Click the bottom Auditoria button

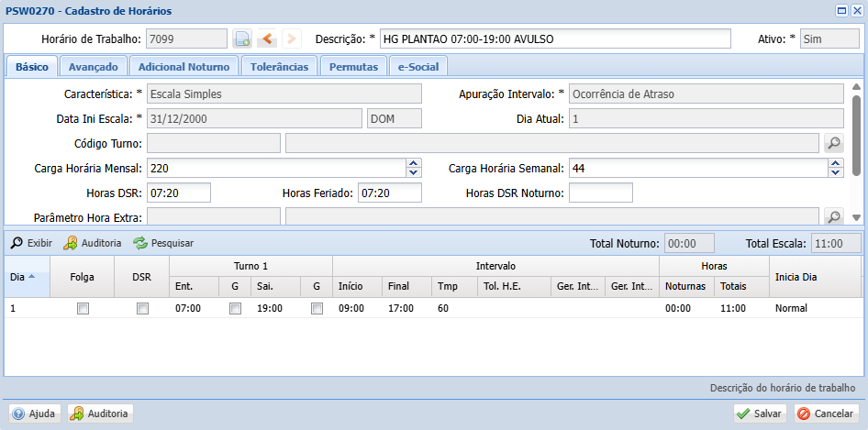[x=100, y=413]
